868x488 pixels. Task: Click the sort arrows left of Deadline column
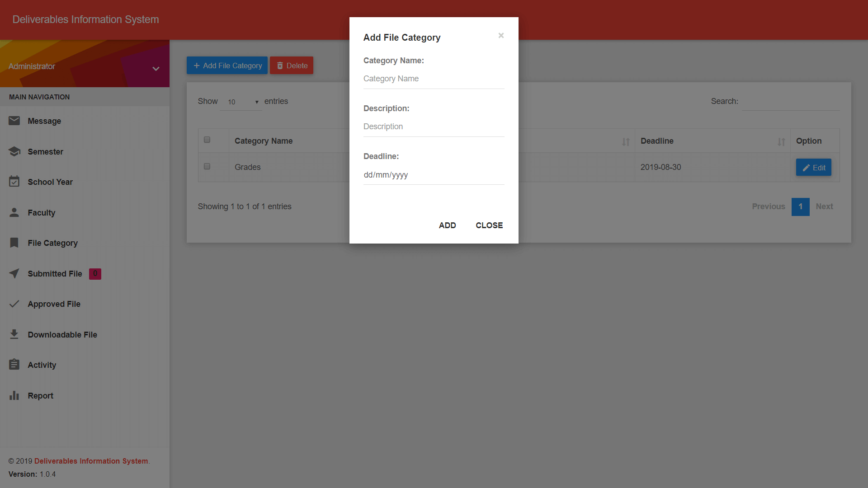[x=626, y=142]
